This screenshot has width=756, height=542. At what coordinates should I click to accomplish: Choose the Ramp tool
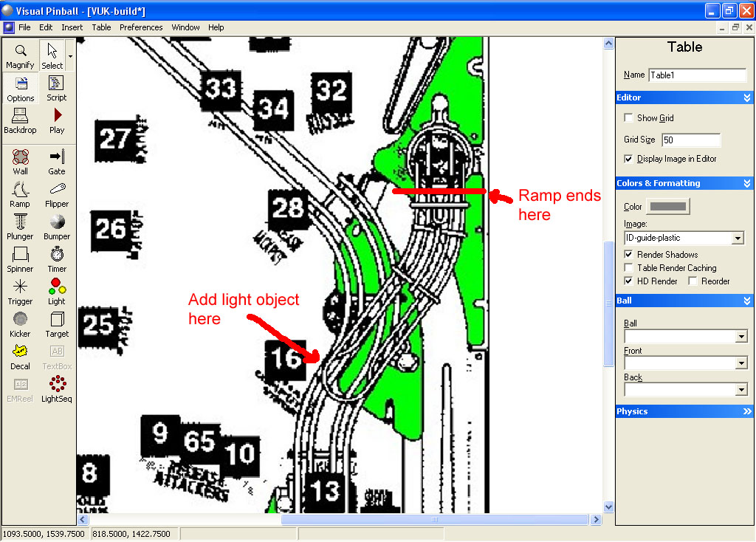(20, 194)
